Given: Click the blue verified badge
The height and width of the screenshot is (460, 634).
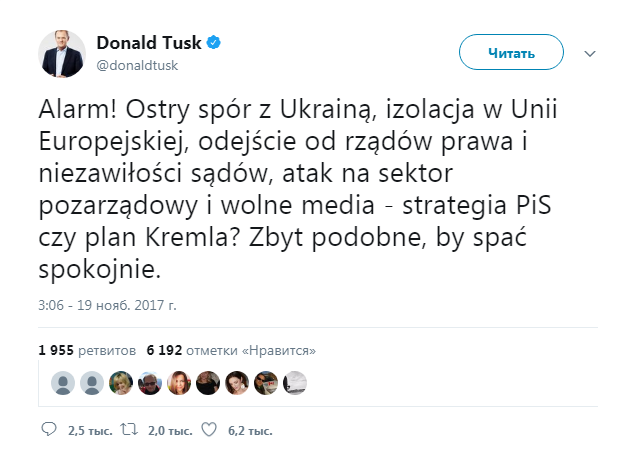Looking at the screenshot, I should point(213,42).
